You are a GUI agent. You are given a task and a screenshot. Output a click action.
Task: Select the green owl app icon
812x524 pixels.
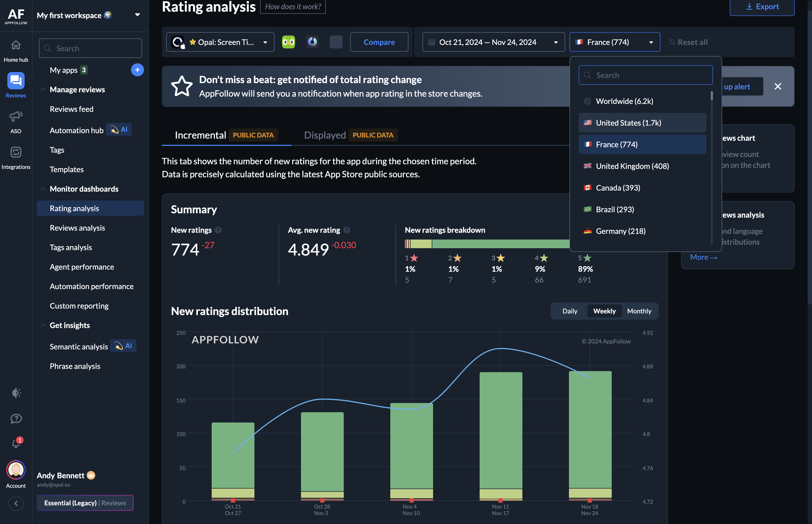coord(288,42)
